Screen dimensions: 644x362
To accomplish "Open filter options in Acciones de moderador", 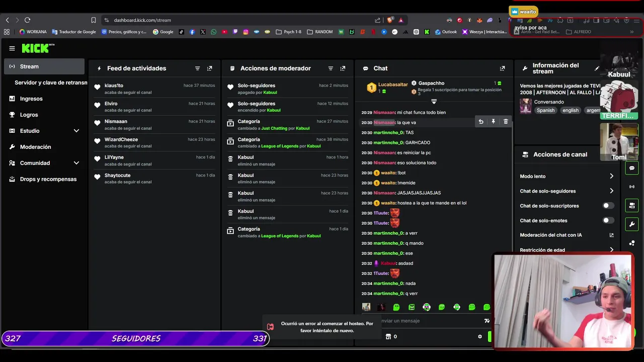I will [331, 68].
